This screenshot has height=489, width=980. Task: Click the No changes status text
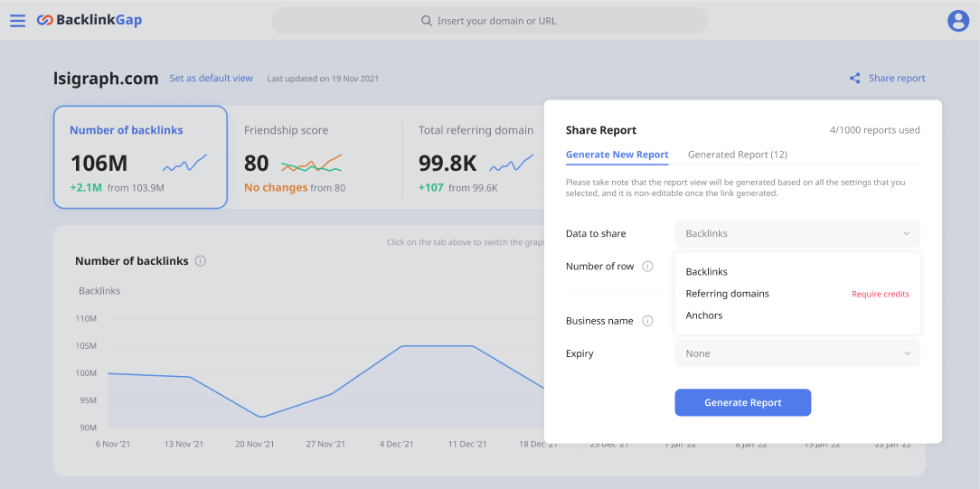276,187
